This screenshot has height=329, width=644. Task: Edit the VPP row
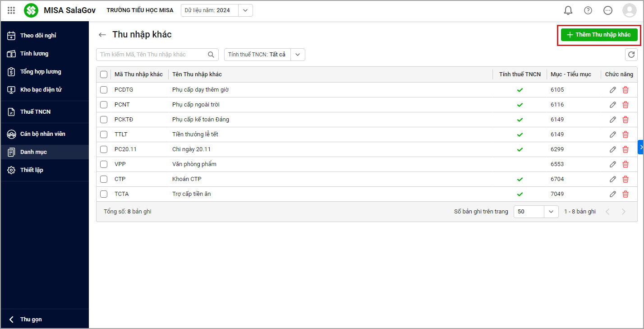613,164
